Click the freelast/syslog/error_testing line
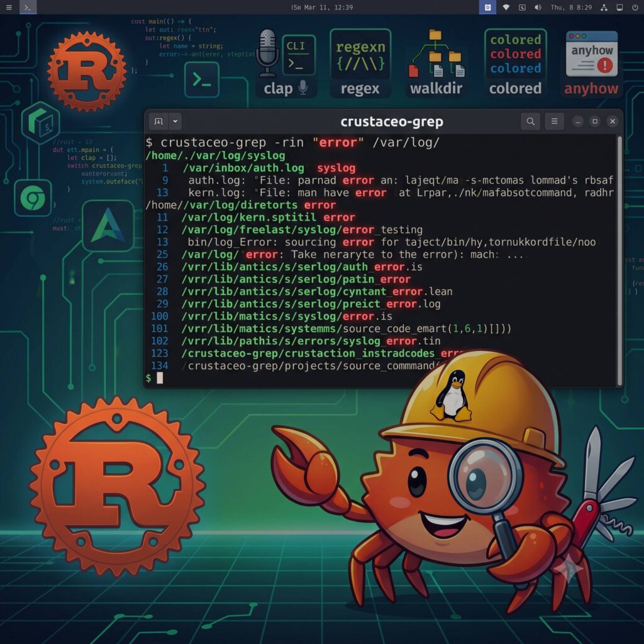 click(x=290, y=230)
